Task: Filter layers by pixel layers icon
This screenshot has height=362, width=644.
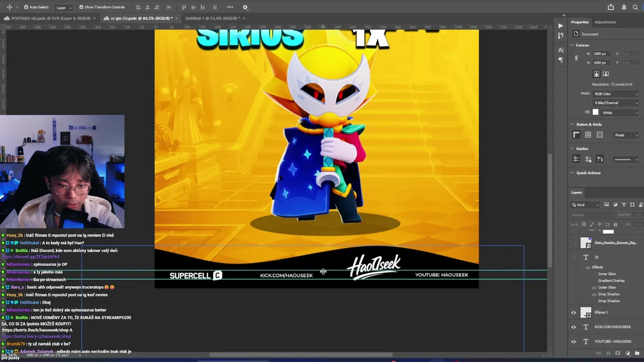Action: point(606,205)
